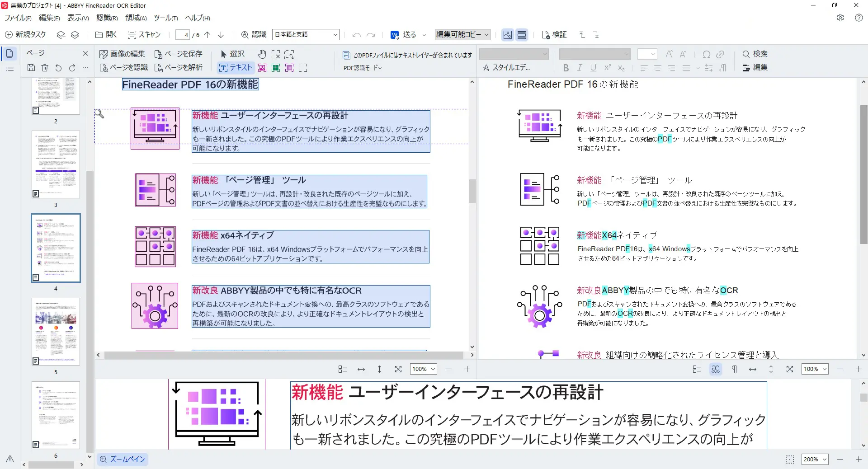Screen dimensions: 868x469
Task: Switch to pages list details view
Action: (9, 69)
